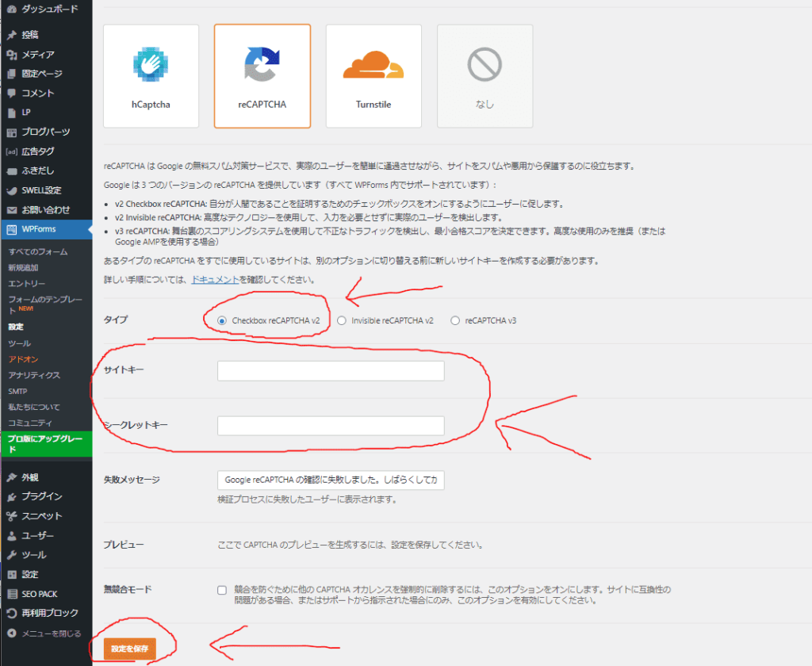Image resolution: width=812 pixels, height=666 pixels.
Task: Select the Checkbox reCAPTCHA v2 radio button
Action: click(x=222, y=321)
